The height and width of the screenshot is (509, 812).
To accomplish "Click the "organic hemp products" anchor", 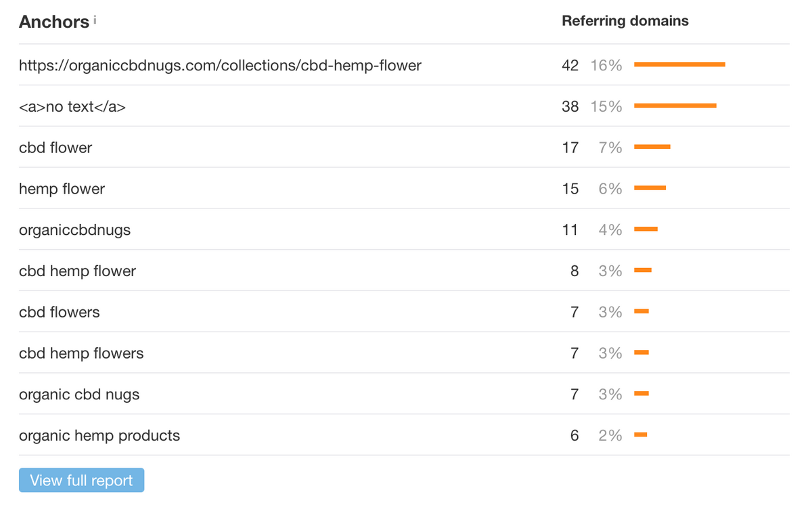I will click(x=99, y=436).
